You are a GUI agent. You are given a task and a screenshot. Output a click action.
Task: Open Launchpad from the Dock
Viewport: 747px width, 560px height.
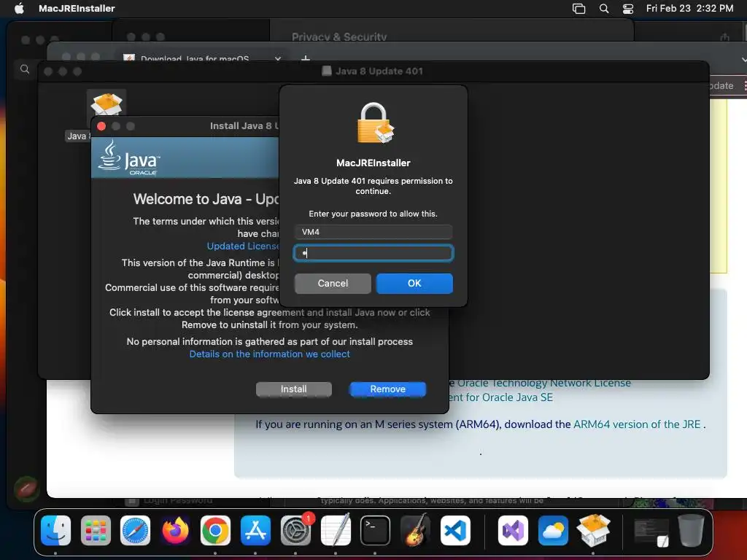tap(96, 530)
